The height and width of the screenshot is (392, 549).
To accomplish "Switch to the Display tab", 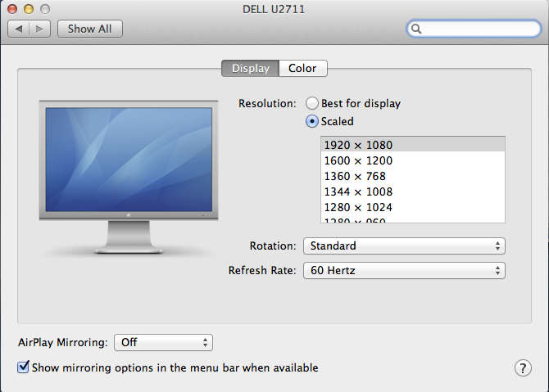I will click(x=251, y=68).
